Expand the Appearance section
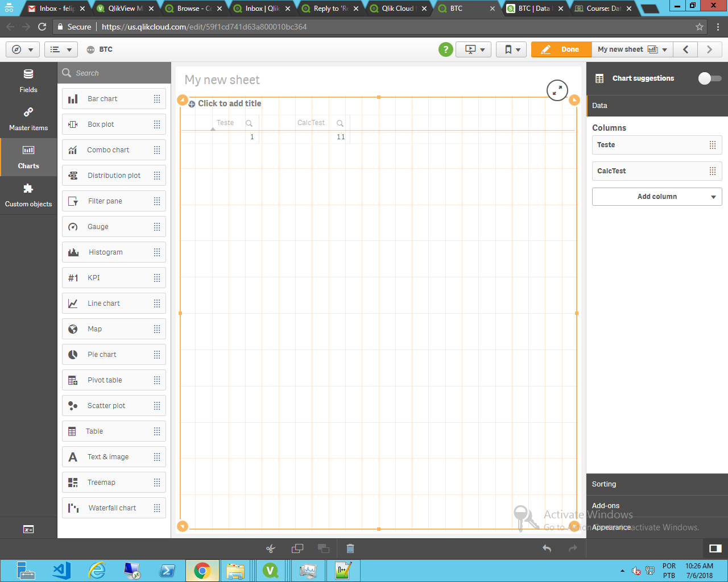This screenshot has height=582, width=728. (x=657, y=527)
